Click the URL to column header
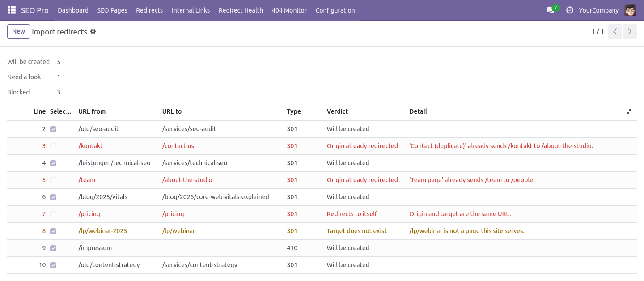 pyautogui.click(x=172, y=111)
